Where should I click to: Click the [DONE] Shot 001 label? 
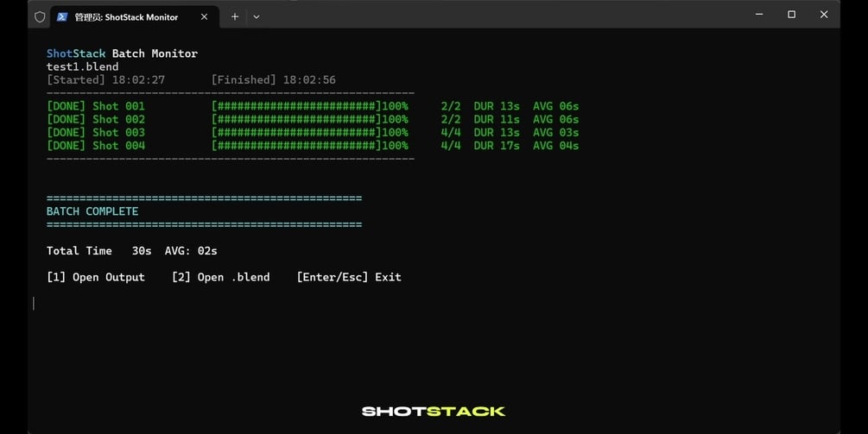[x=96, y=106]
